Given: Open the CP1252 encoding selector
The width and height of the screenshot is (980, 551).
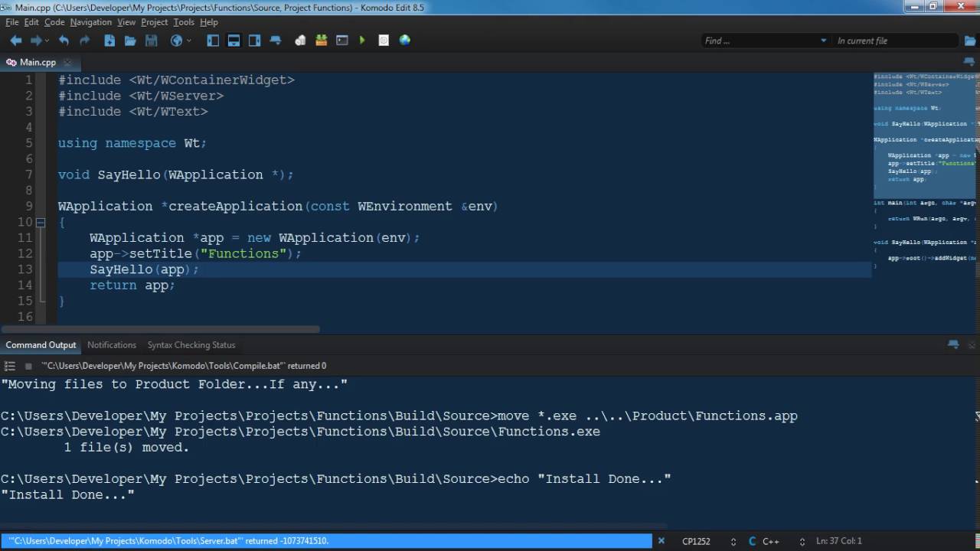Looking at the screenshot, I should pyautogui.click(x=696, y=541).
